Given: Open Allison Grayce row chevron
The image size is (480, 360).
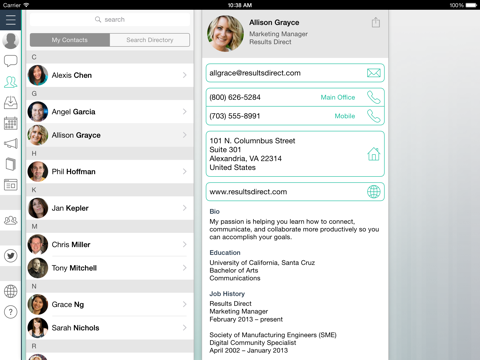Looking at the screenshot, I should pos(184,135).
